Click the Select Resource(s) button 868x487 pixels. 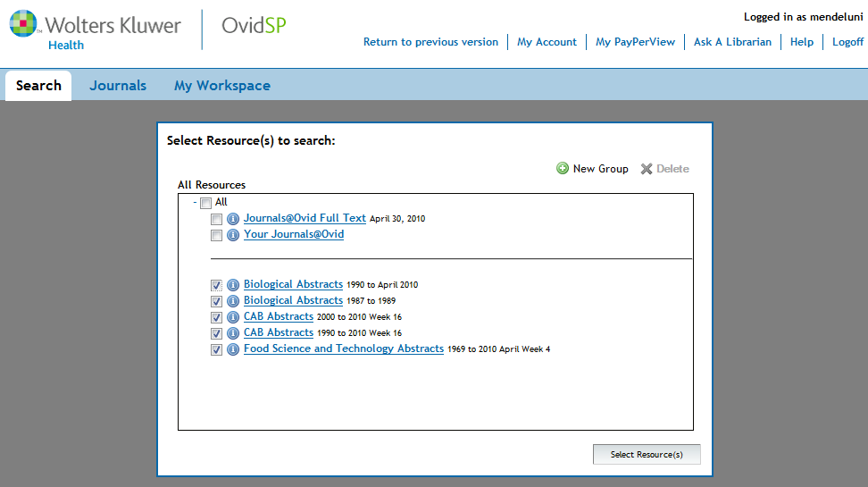pos(647,454)
